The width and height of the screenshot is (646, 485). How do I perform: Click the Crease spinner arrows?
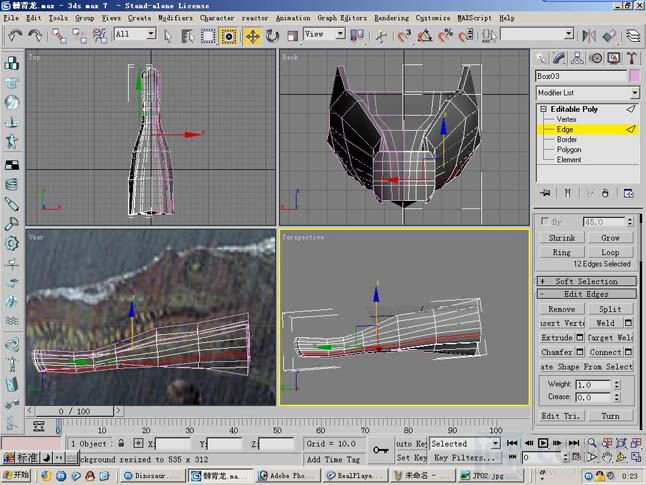coord(617,397)
